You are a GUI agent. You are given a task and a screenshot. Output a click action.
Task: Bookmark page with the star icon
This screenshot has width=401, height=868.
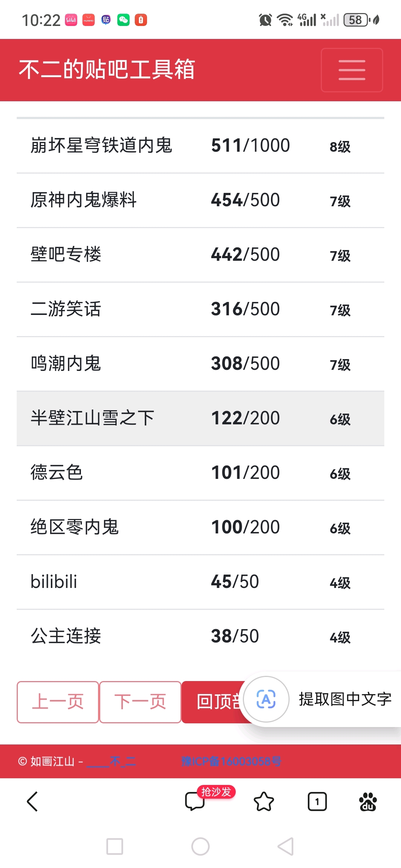point(264,802)
